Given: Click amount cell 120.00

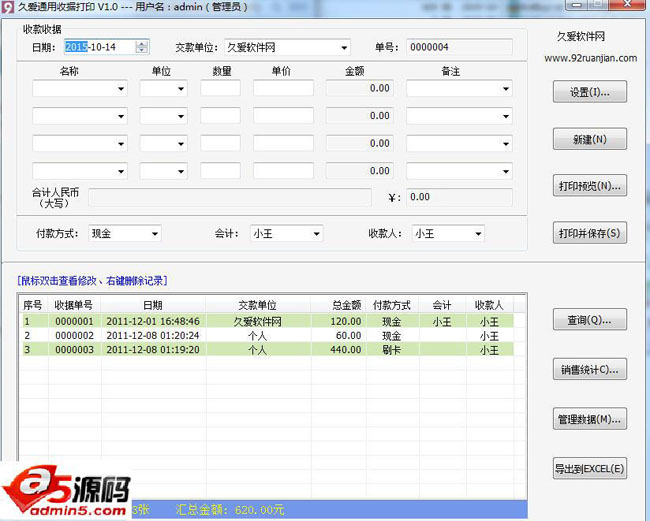Looking at the screenshot, I should click(346, 321).
